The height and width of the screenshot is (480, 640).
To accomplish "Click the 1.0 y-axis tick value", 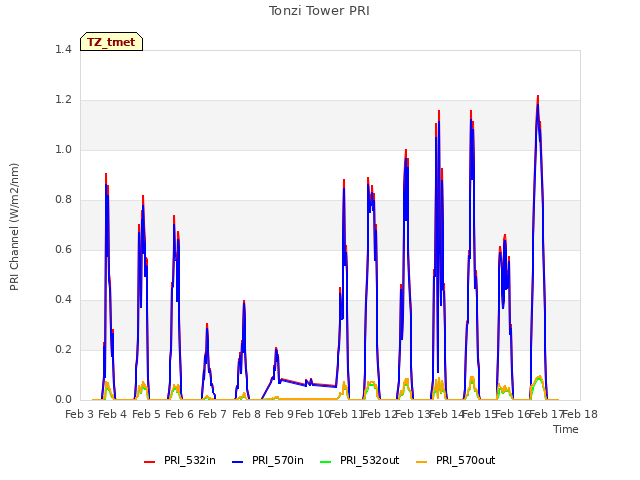I will click(x=63, y=149).
